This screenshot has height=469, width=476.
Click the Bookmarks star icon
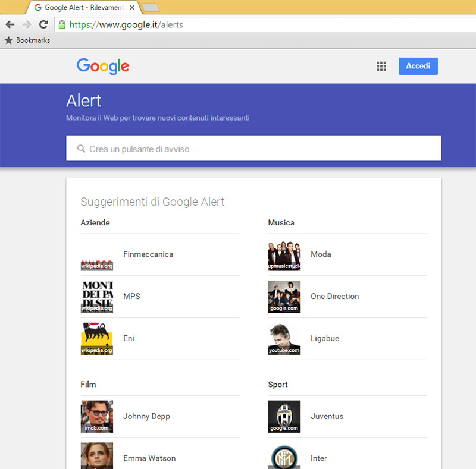pos(9,40)
